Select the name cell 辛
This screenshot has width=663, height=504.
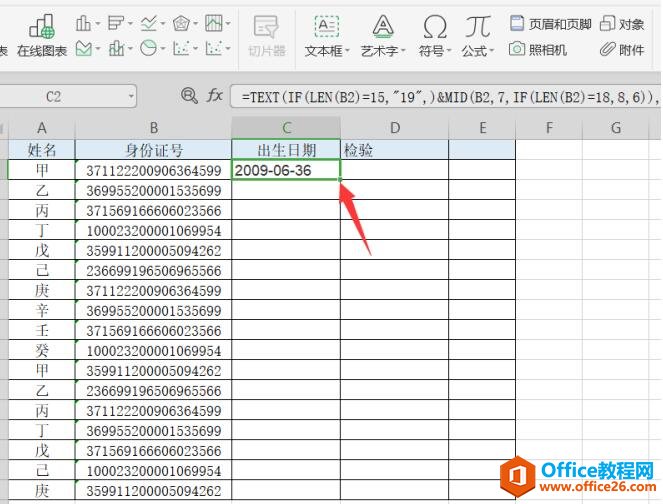tap(41, 310)
